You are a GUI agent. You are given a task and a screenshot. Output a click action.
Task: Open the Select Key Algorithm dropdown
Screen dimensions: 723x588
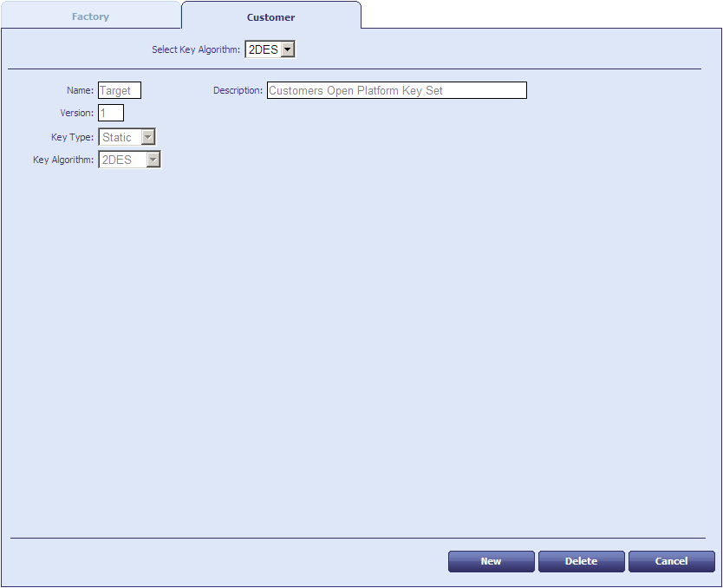point(270,49)
